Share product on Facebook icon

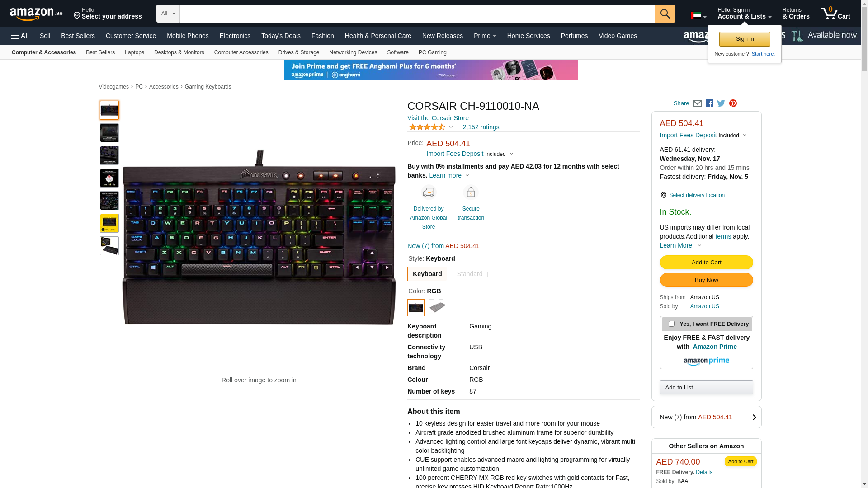click(709, 103)
